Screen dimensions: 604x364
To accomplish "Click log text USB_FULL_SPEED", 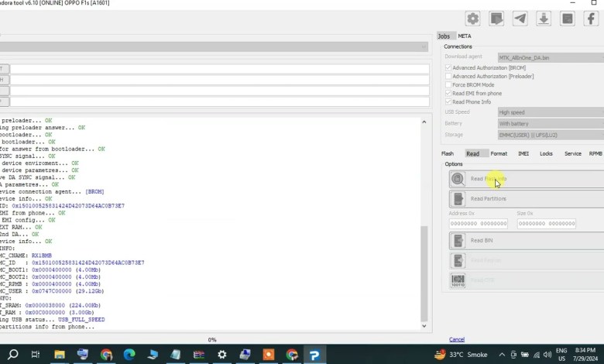I will (81, 319).
